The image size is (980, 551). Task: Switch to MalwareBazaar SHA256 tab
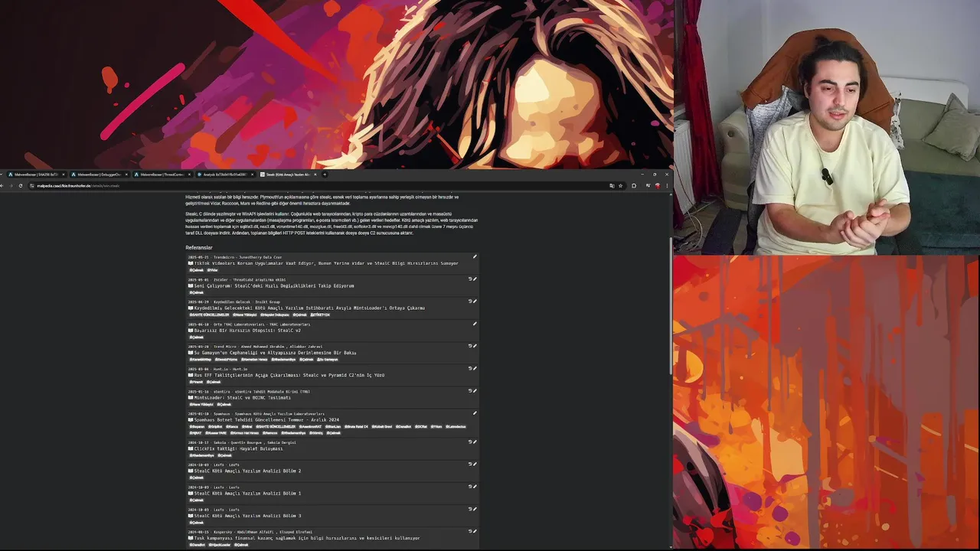click(35, 174)
